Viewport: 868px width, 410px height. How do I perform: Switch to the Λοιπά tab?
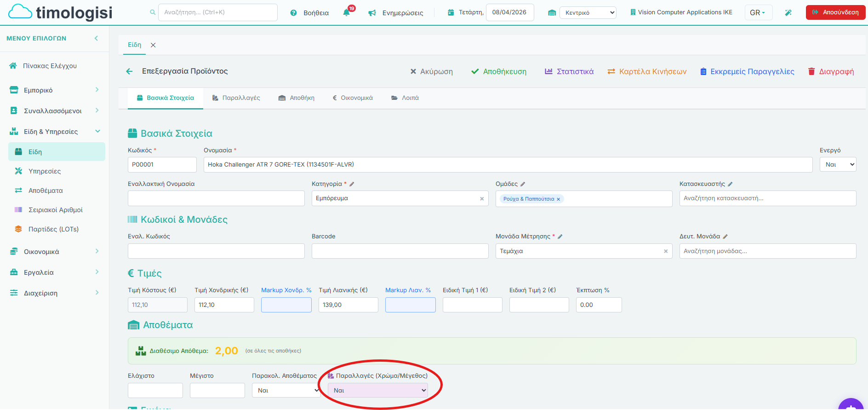click(x=405, y=98)
